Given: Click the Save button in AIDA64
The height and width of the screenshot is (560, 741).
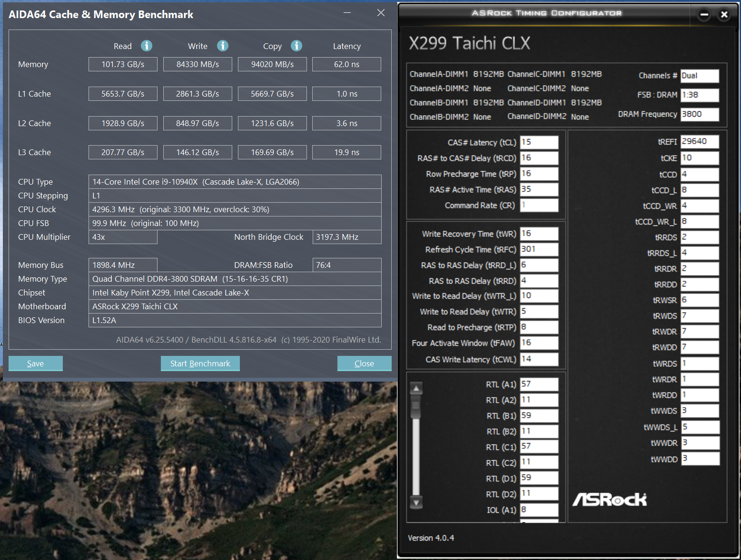Looking at the screenshot, I should click(36, 364).
